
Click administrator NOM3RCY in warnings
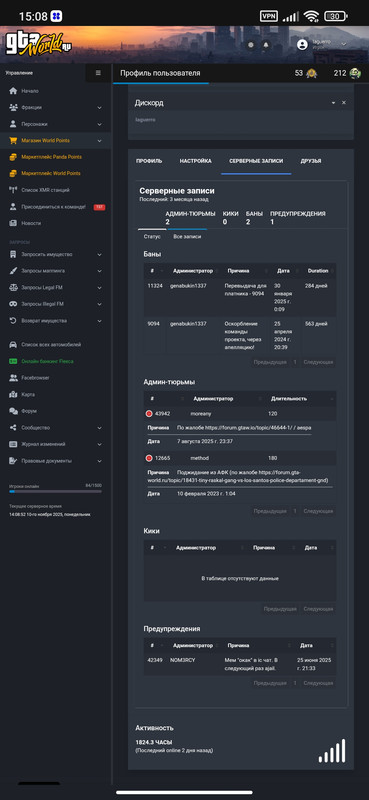183,660
